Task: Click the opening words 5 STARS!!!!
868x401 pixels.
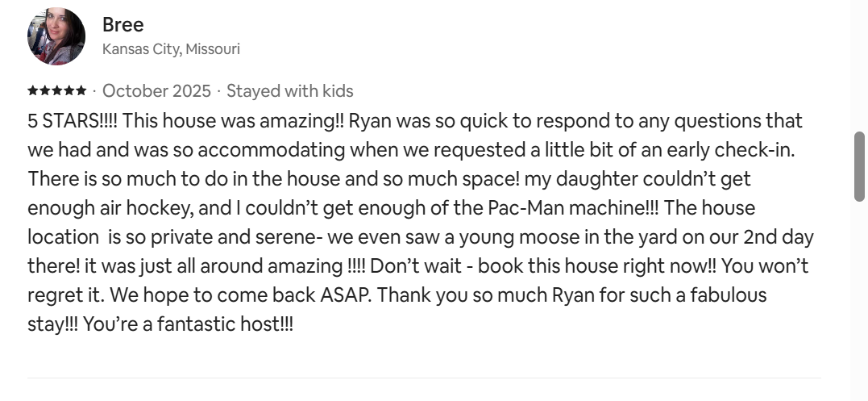Action: [x=73, y=121]
